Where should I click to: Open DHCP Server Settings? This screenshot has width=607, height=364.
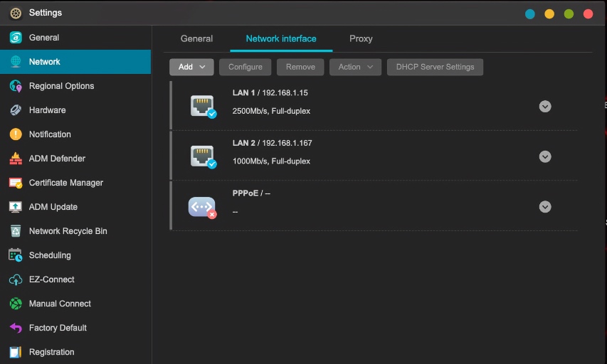click(435, 67)
